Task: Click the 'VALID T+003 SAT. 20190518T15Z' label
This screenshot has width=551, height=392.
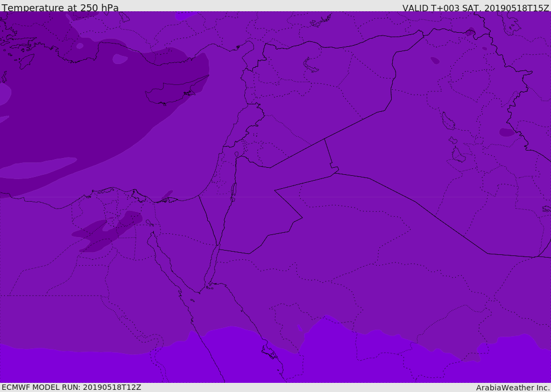Action: (476, 8)
